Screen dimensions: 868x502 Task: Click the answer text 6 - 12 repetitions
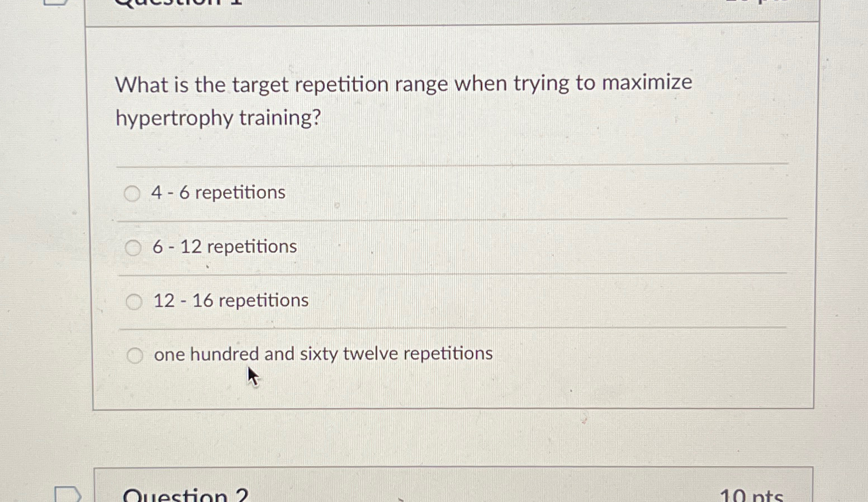pos(225,246)
